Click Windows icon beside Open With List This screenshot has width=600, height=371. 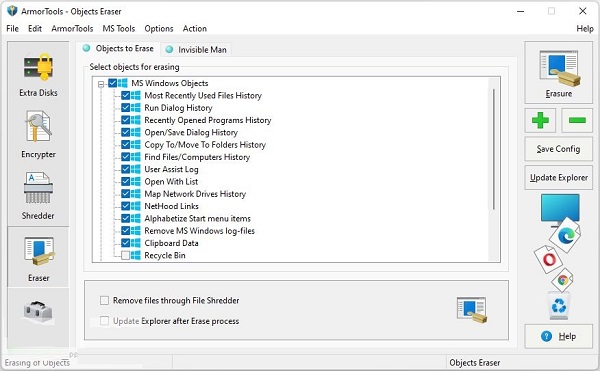click(135, 181)
